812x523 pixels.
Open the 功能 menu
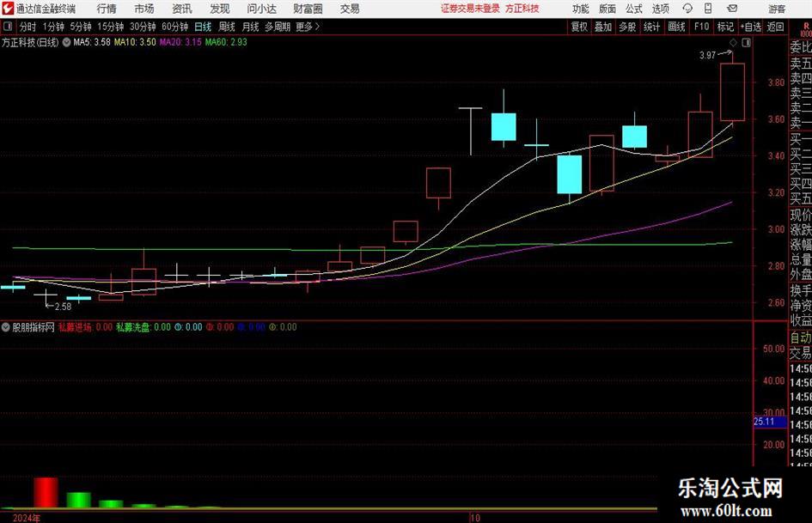[581, 9]
